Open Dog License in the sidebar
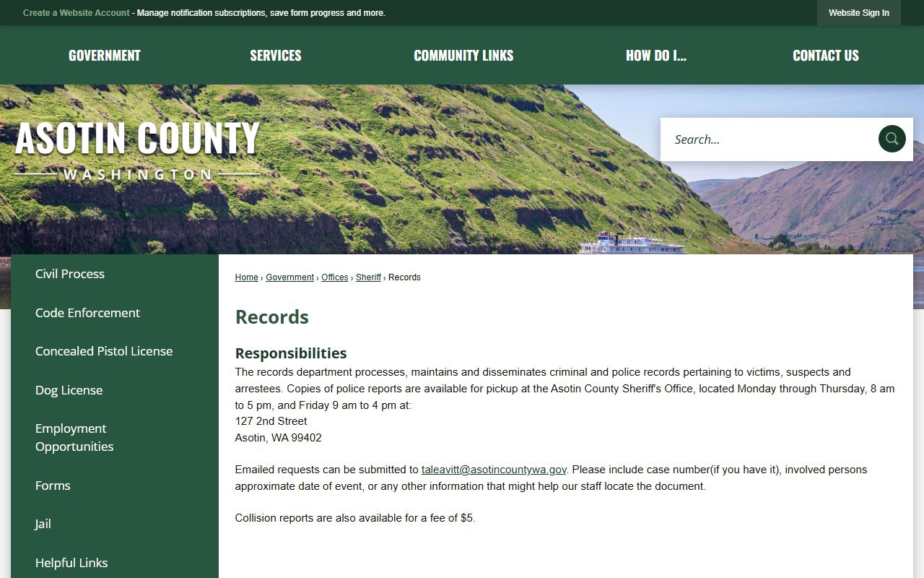This screenshot has height=578, width=924. (x=69, y=390)
